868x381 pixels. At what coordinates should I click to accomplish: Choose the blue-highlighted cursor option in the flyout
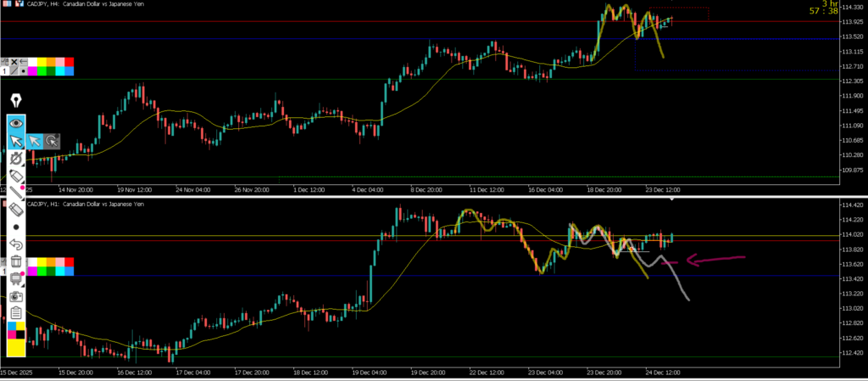coord(34,141)
